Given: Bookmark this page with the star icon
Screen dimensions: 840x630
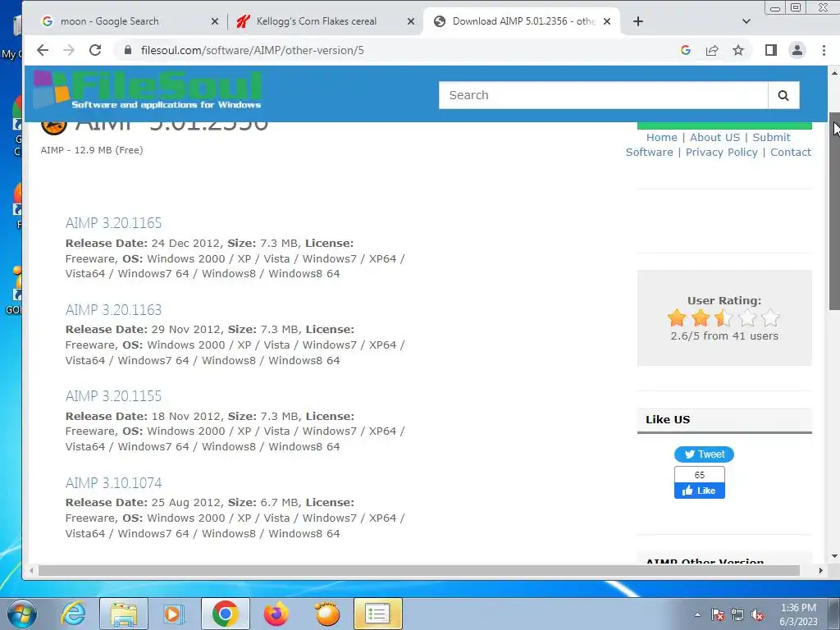Looking at the screenshot, I should pos(738,50).
